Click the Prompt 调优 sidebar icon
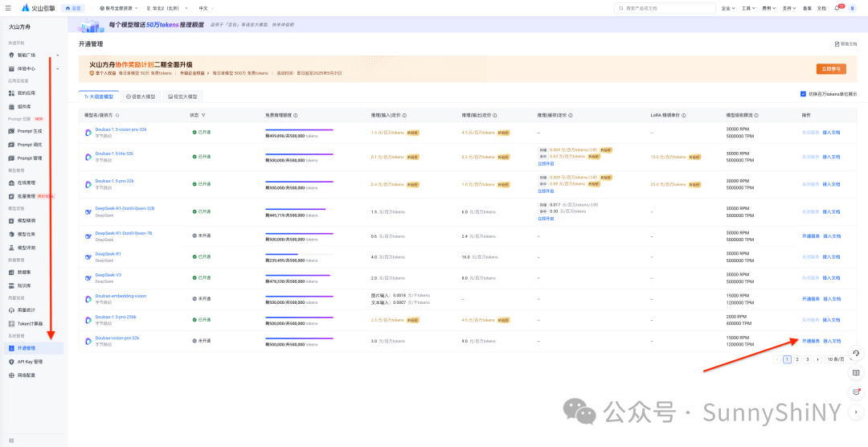This screenshot has height=447, width=868. (12, 145)
